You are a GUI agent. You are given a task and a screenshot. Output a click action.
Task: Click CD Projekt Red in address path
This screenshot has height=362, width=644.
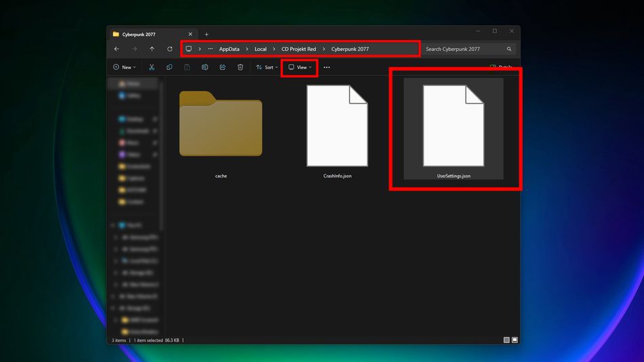coord(298,49)
